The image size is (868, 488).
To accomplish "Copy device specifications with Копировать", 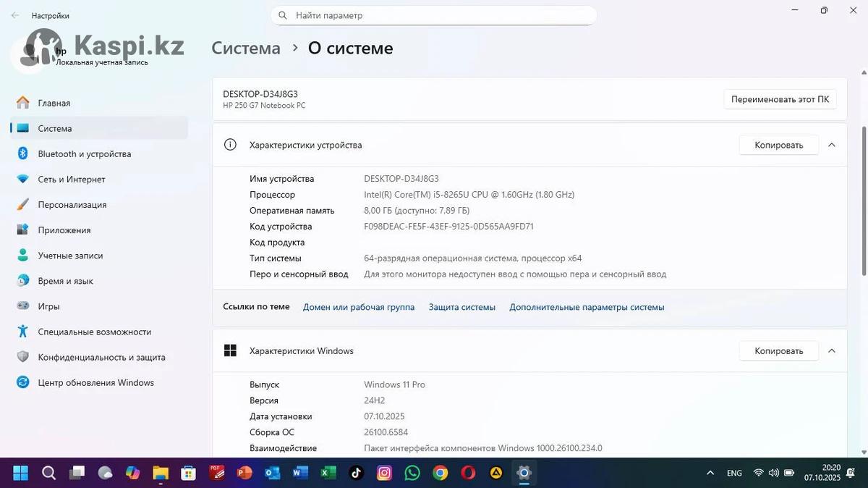I will click(x=778, y=145).
